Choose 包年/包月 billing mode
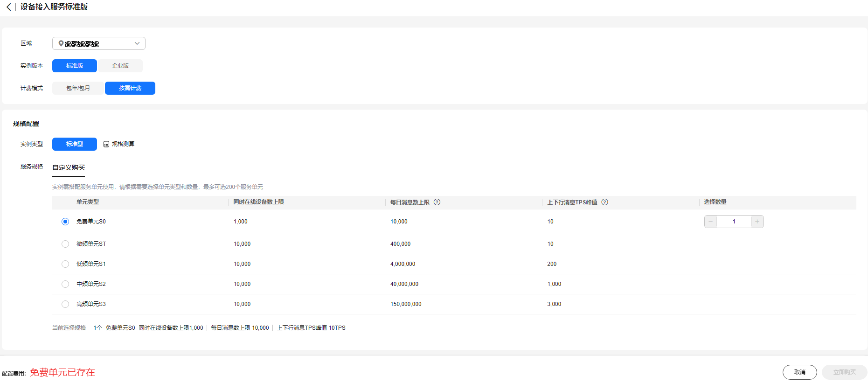 78,88
